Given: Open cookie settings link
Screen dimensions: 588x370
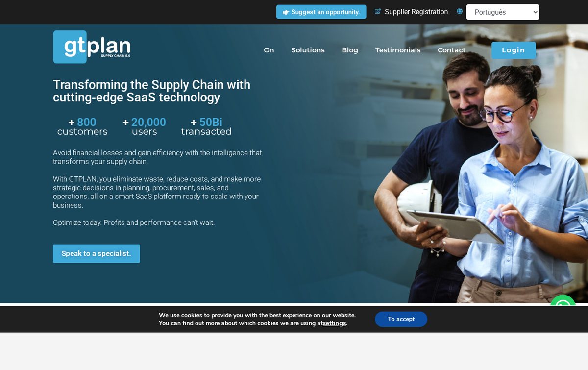Looking at the screenshot, I should click(x=334, y=323).
